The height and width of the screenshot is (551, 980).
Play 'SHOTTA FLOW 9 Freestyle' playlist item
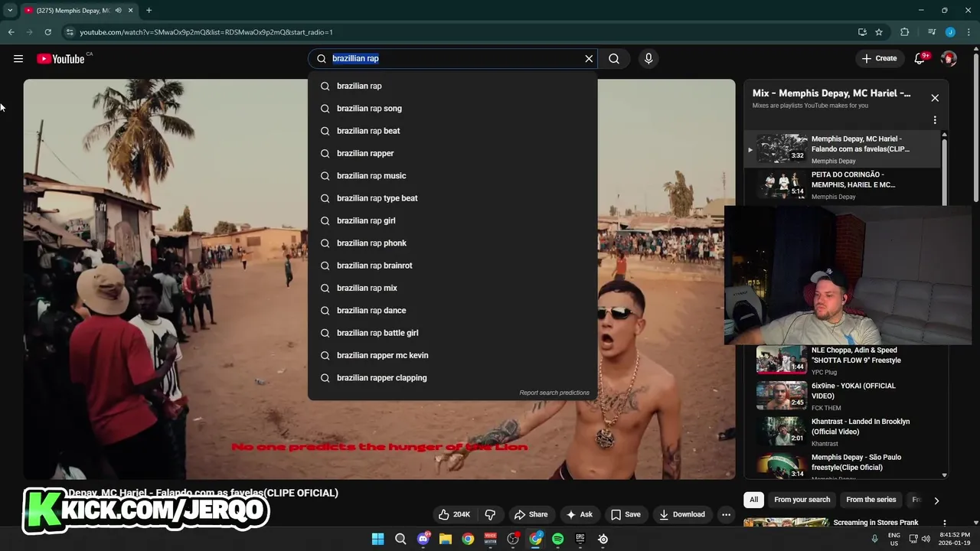842,360
